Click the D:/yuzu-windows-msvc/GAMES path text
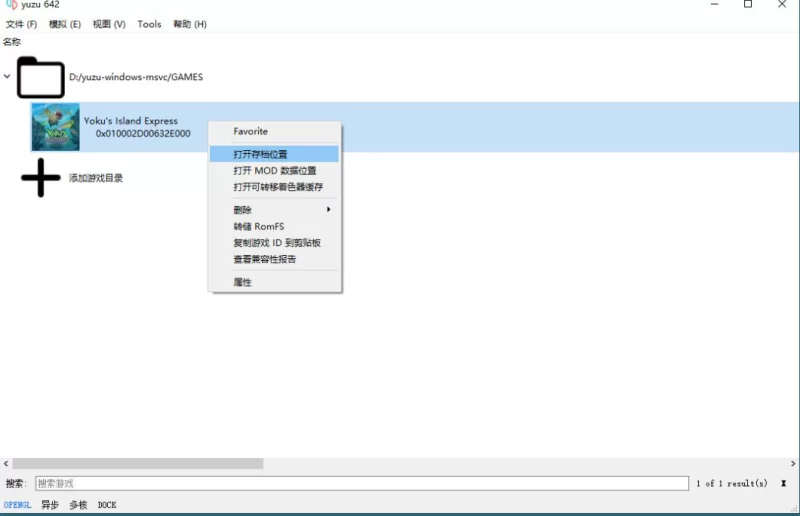The height and width of the screenshot is (516, 800). point(136,77)
